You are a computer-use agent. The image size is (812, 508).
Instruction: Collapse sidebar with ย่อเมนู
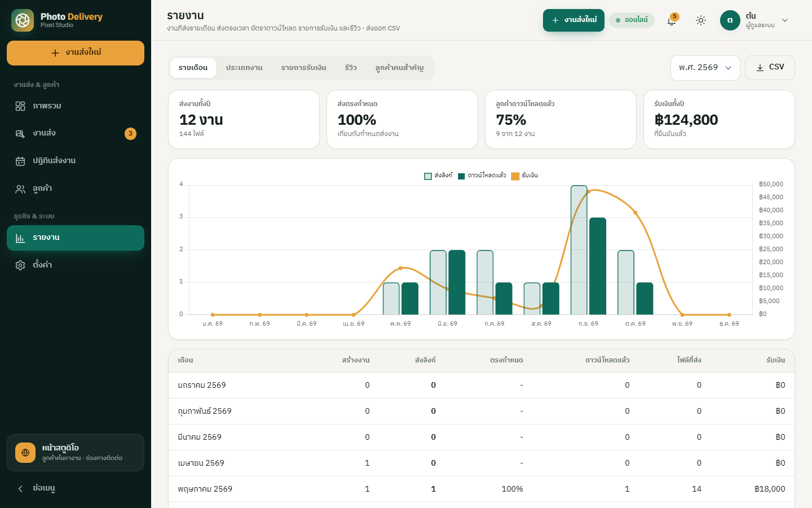tap(76, 488)
